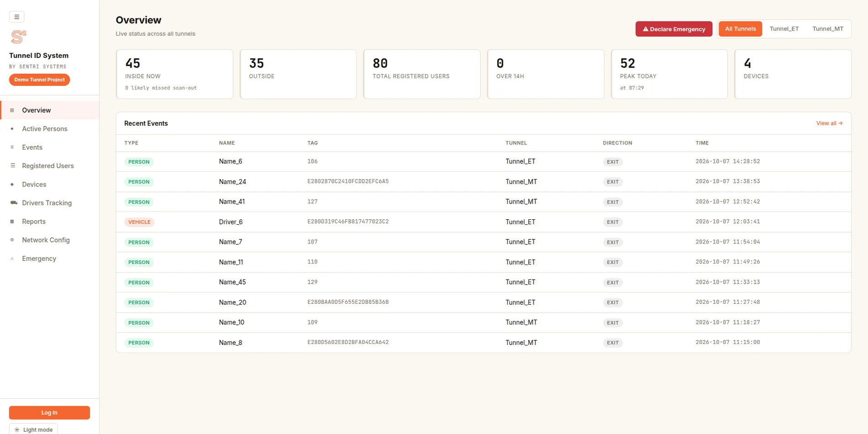Click the Emergency warning triangle icon
The image size is (868, 434).
[12, 259]
